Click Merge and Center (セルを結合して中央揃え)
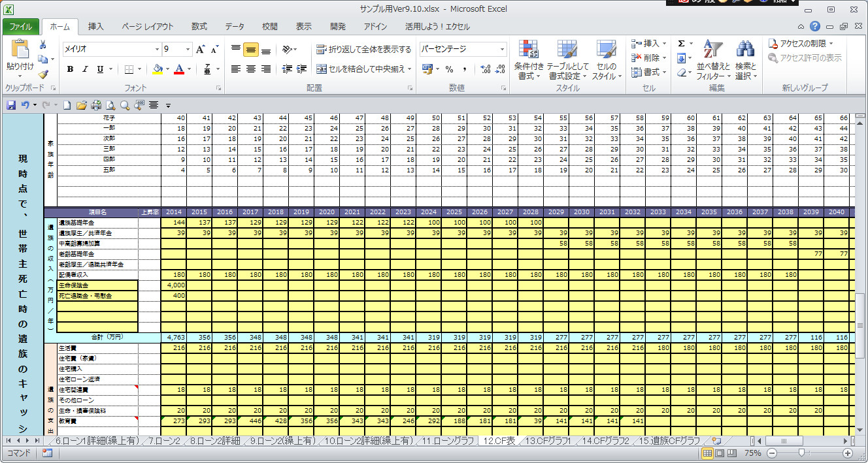Image resolution: width=868 pixels, height=463 pixels. coord(365,69)
